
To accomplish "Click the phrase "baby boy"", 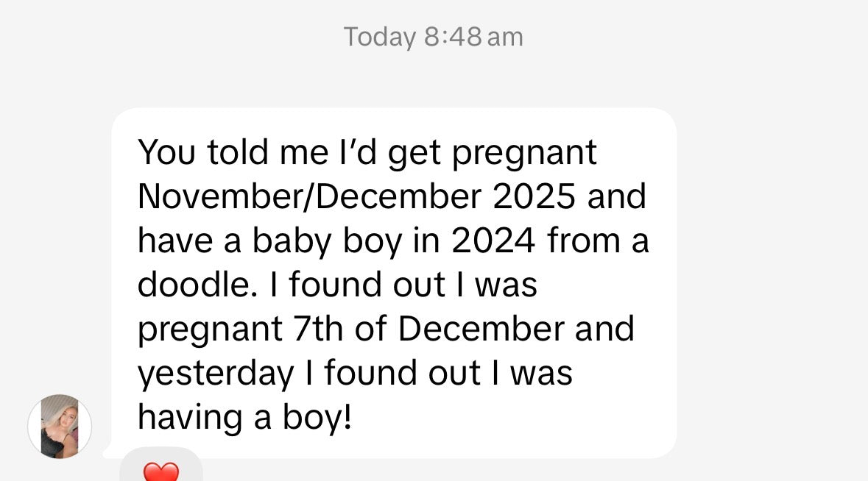I will pos(334,241).
